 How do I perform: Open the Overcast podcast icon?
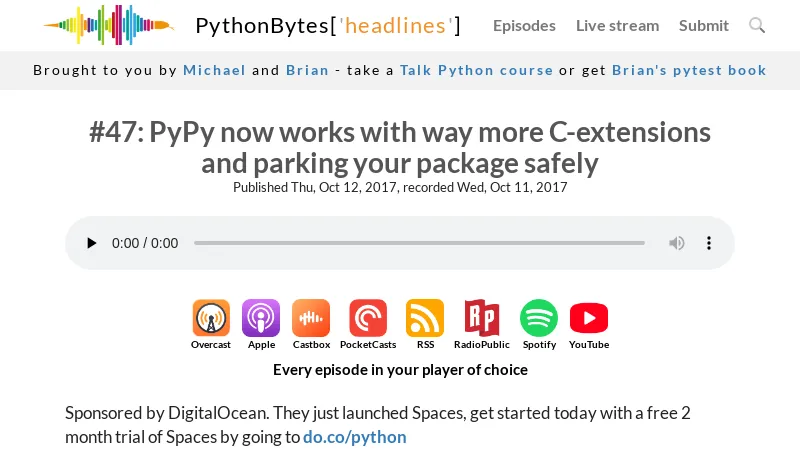pyautogui.click(x=211, y=319)
